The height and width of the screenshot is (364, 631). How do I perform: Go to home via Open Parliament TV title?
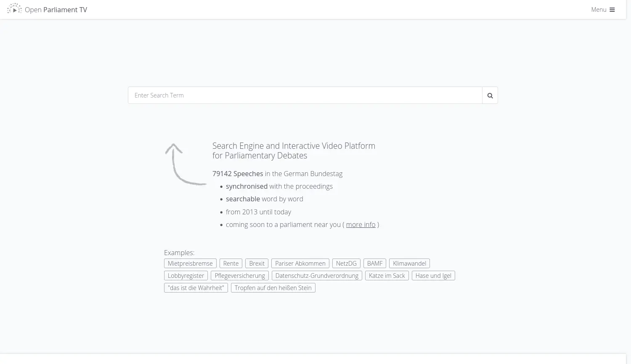56,10
